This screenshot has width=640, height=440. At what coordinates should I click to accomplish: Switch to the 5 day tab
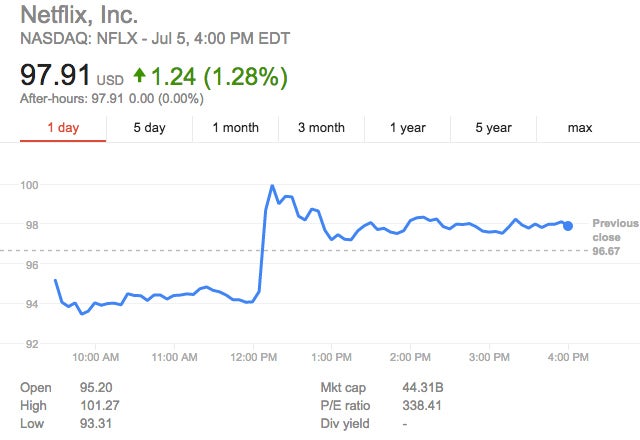pyautogui.click(x=149, y=127)
